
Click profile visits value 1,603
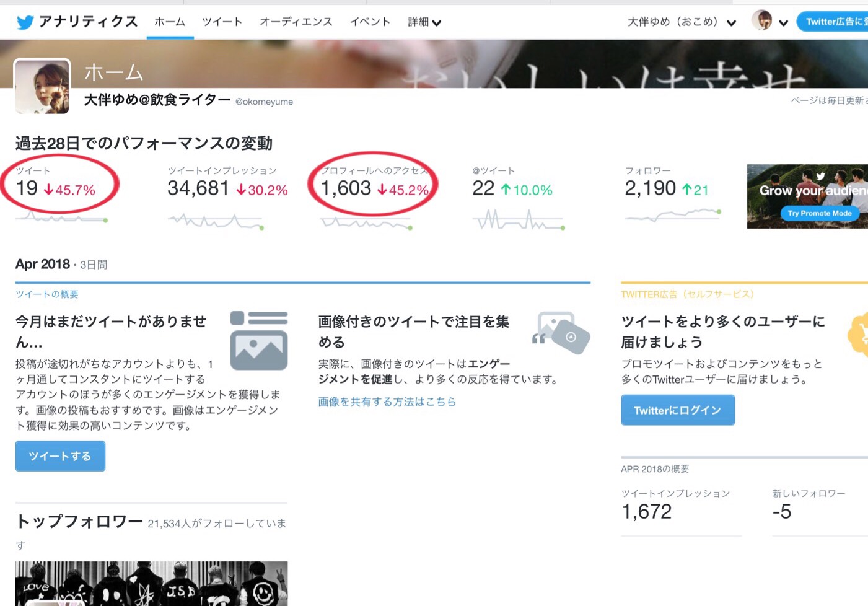[346, 188]
